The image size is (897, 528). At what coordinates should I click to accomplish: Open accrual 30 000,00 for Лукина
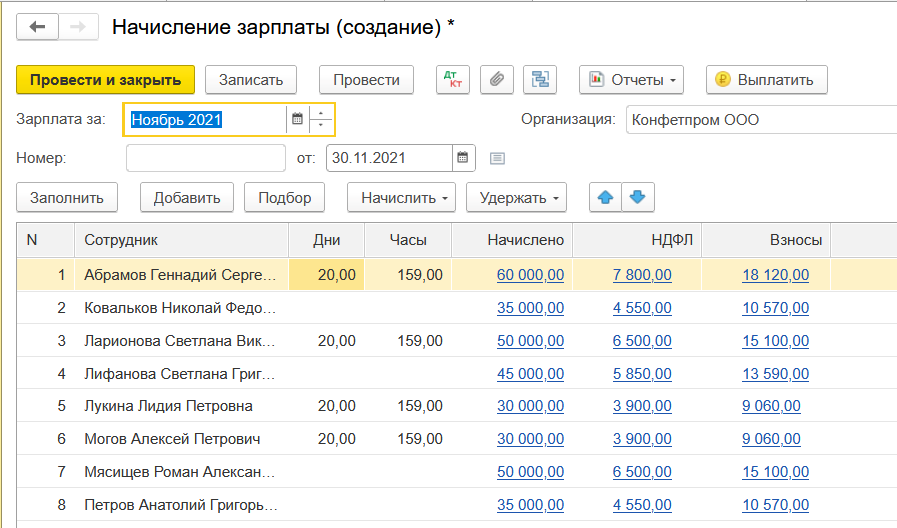click(530, 406)
